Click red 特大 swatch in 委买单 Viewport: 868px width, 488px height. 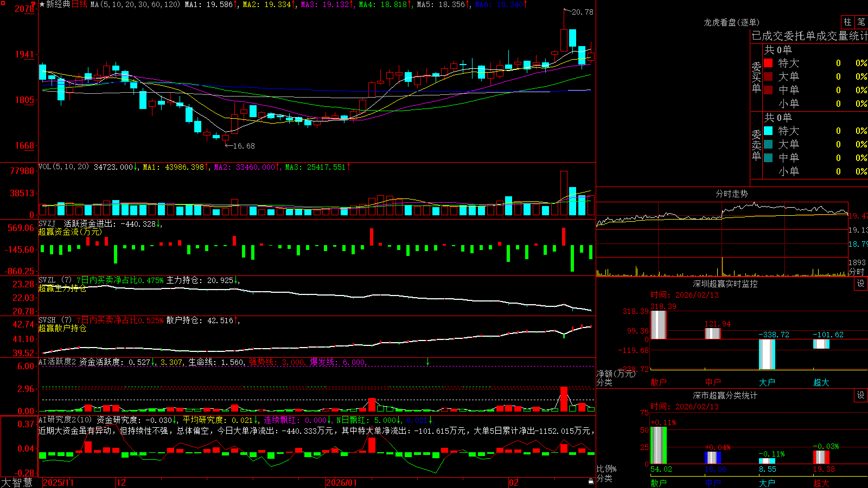[768, 63]
